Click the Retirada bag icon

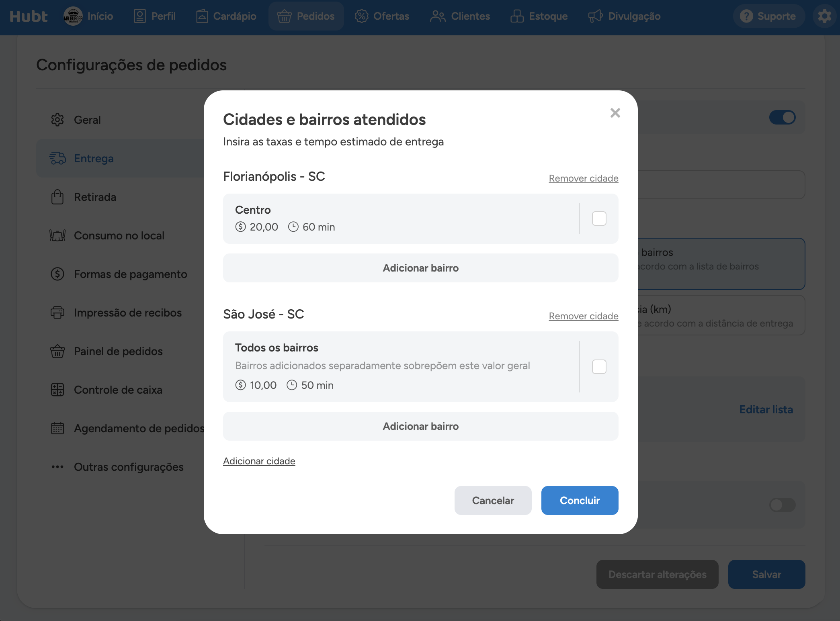[x=57, y=197]
